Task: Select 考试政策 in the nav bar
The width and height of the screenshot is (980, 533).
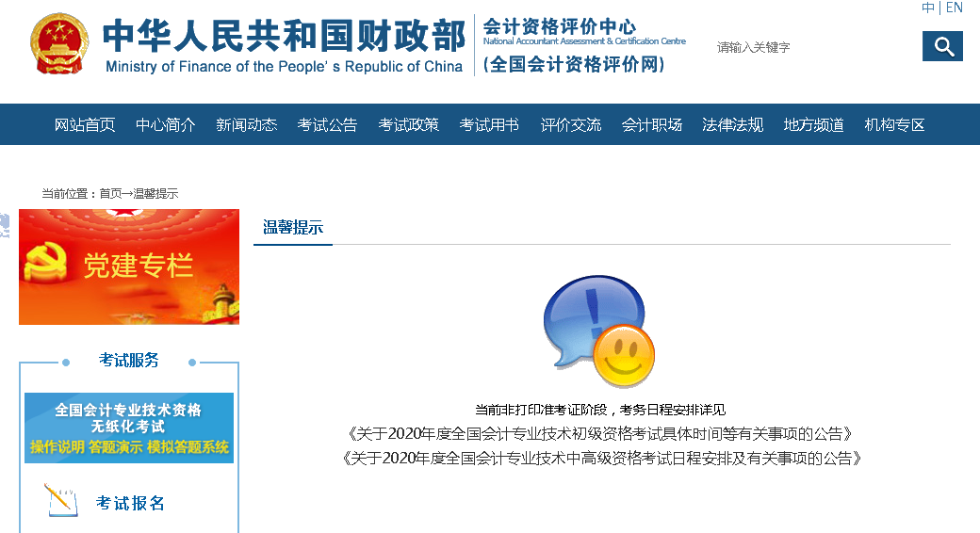Action: pos(409,124)
